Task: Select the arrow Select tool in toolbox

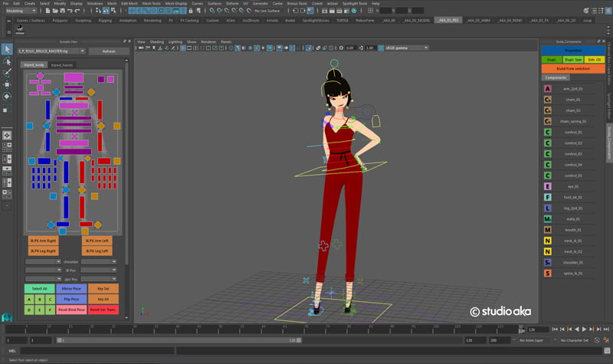Action: pyautogui.click(x=7, y=49)
